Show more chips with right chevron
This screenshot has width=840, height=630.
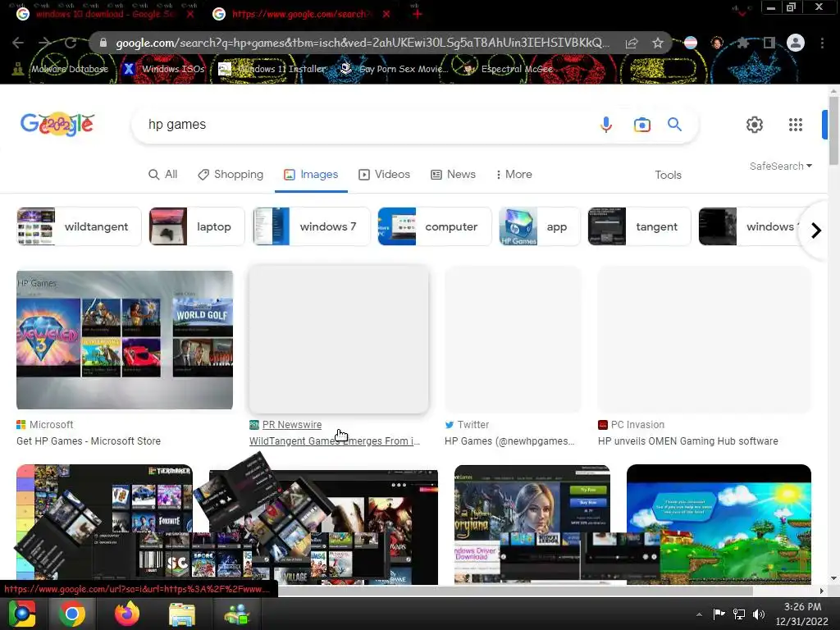[x=816, y=231]
